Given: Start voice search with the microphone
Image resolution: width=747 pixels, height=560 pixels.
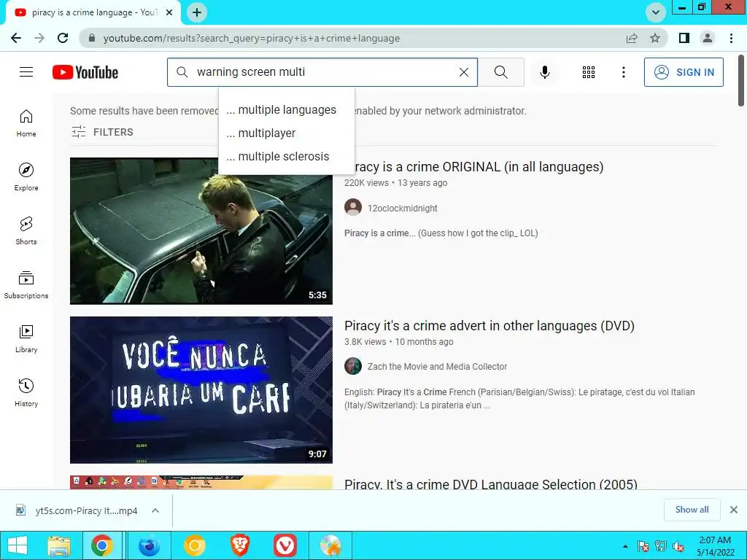Looking at the screenshot, I should point(544,72).
